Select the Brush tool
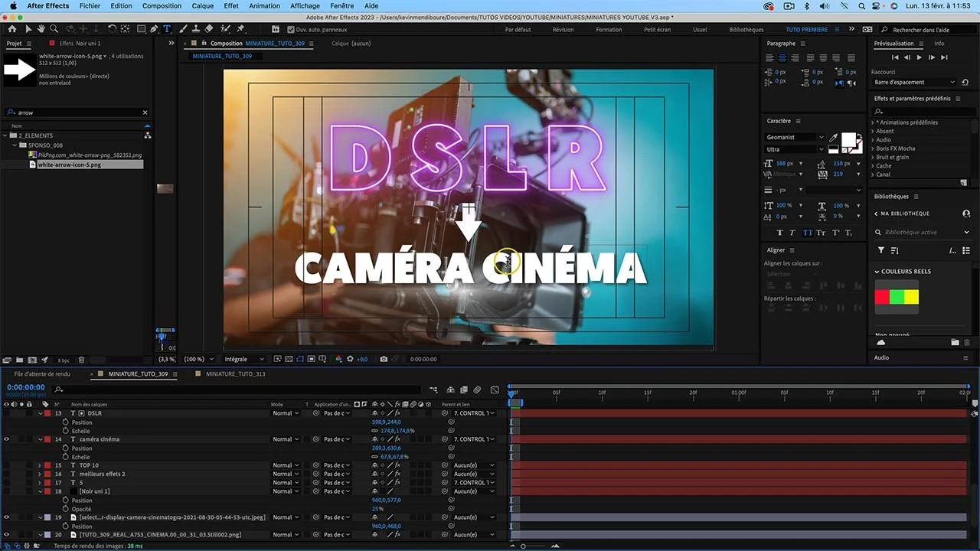Image resolution: width=980 pixels, height=551 pixels. pos(184,29)
